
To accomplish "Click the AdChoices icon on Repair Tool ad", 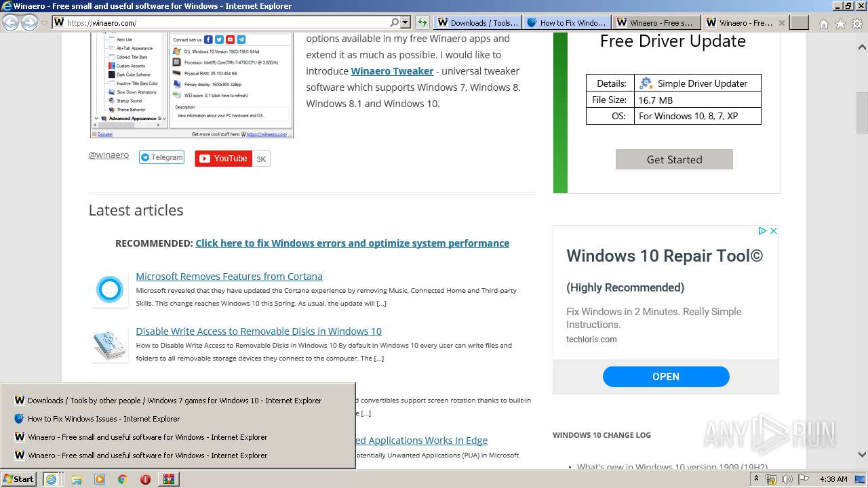I will point(762,231).
